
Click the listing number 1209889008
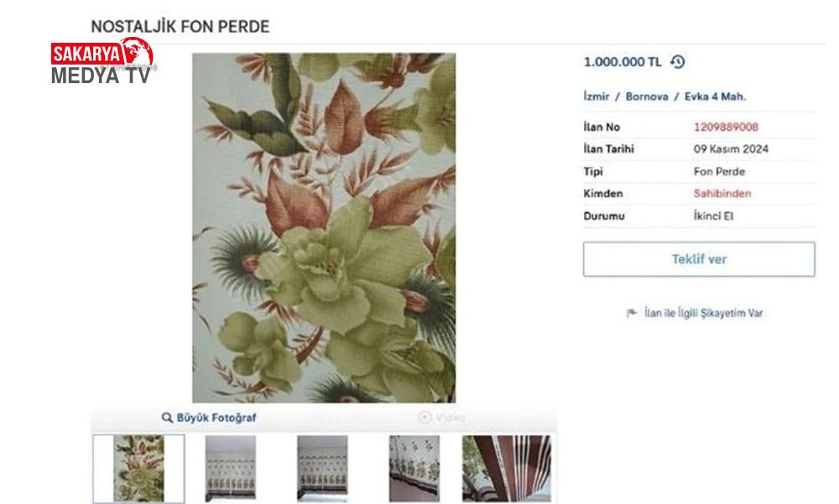pyautogui.click(x=726, y=127)
